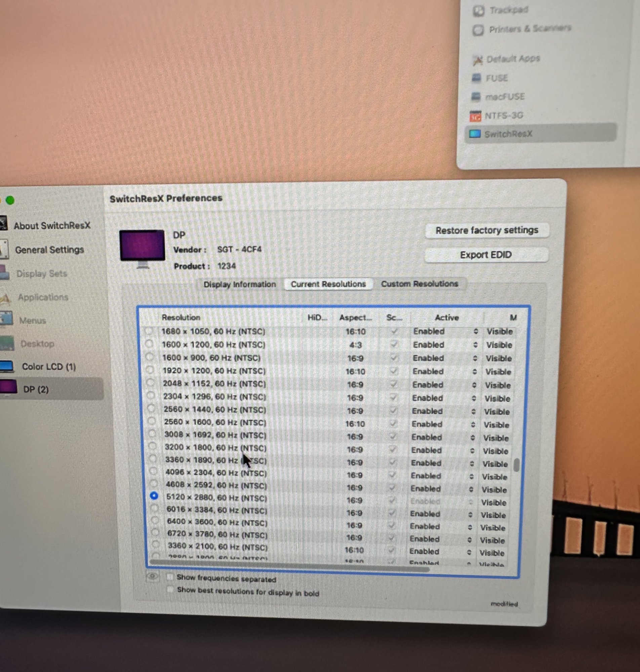Select the 3008 × 1692 resolution radio button
The height and width of the screenshot is (672, 640).
point(152,434)
